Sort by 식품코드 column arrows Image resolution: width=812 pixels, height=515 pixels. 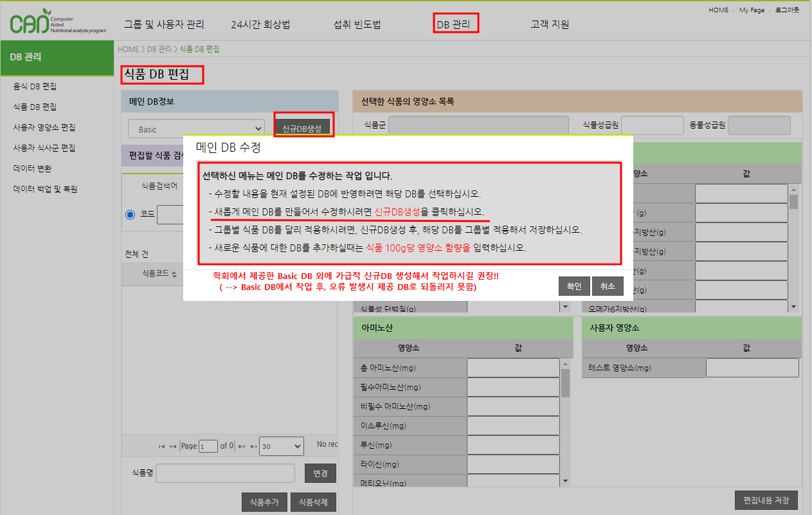point(174,274)
